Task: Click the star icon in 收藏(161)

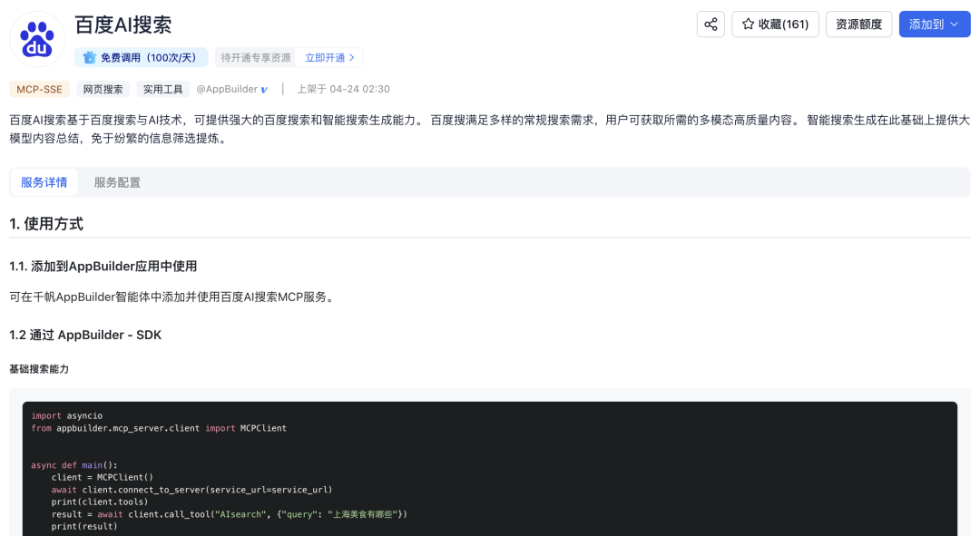Action: pos(748,24)
